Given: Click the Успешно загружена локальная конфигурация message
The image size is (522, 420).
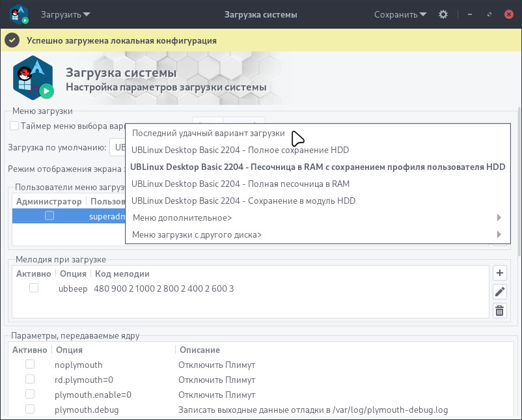Looking at the screenshot, I should [x=122, y=40].
